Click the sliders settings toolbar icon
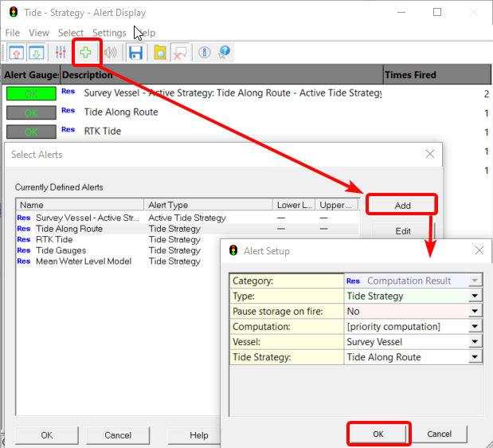This screenshot has width=493, height=448. [x=61, y=53]
